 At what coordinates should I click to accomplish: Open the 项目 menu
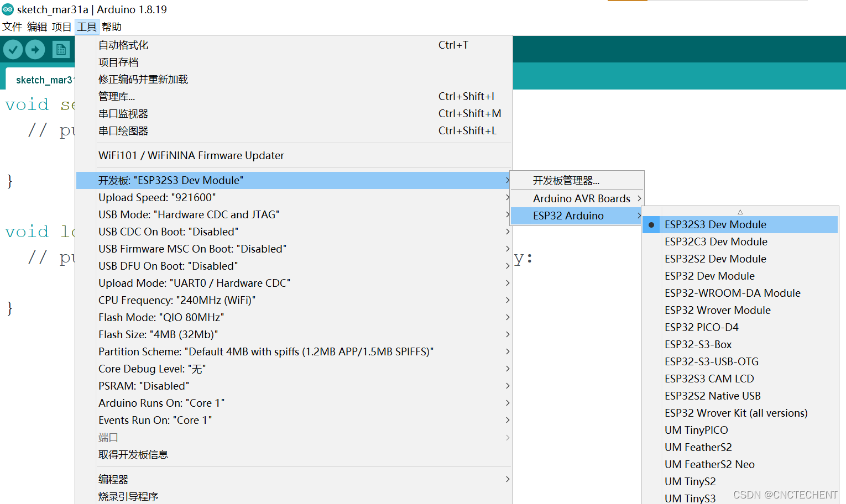61,27
